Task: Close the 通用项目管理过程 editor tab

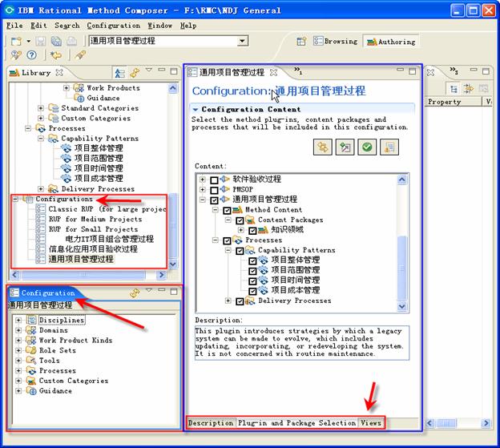Action: (x=273, y=72)
